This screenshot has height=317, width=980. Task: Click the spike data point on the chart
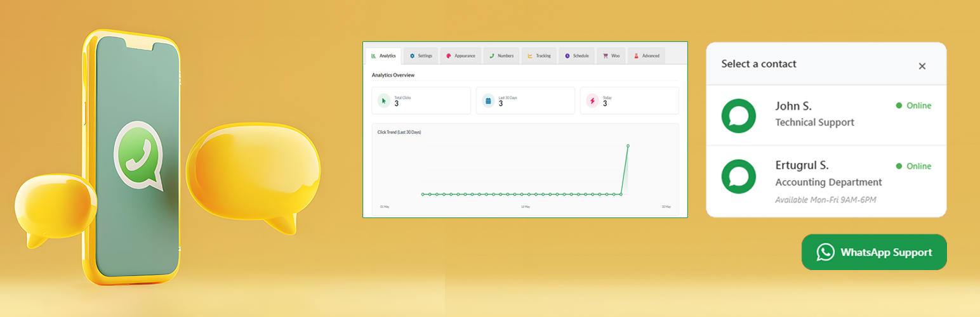tap(628, 146)
